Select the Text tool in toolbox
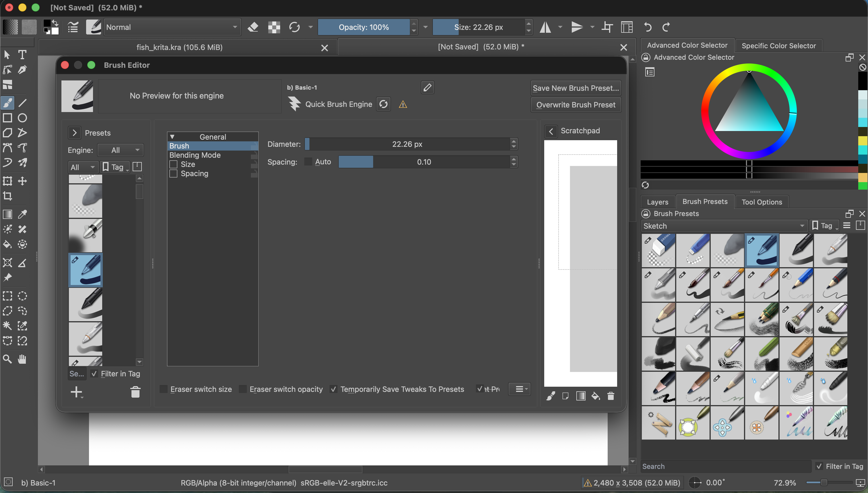The height and width of the screenshot is (493, 868). pos(22,55)
